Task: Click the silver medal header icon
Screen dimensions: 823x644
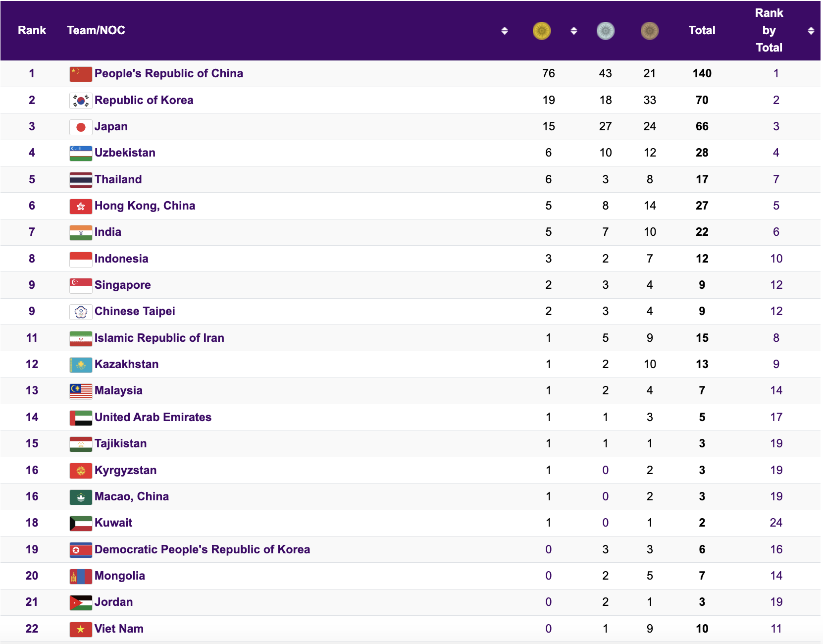Action: (605, 31)
